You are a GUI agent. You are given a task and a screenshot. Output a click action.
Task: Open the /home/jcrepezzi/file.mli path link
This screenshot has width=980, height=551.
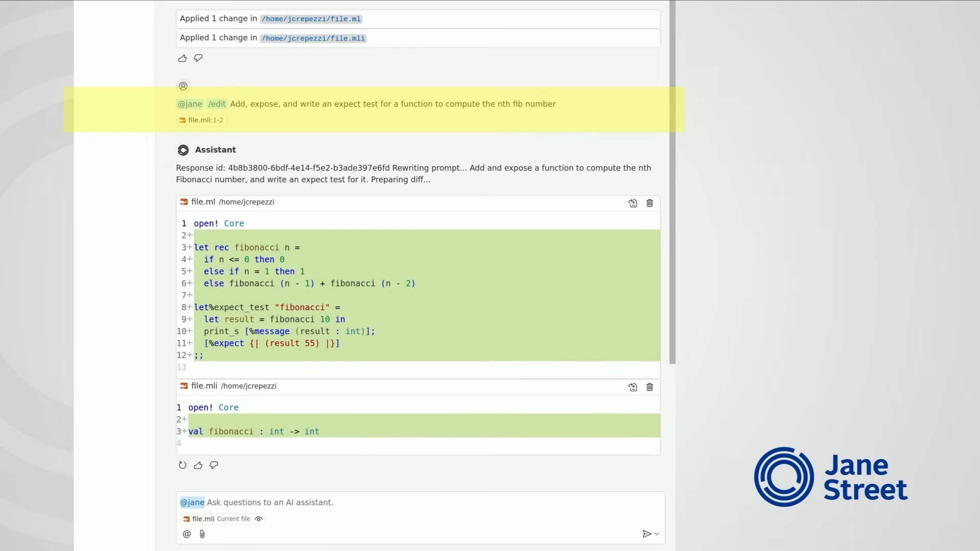click(x=313, y=38)
